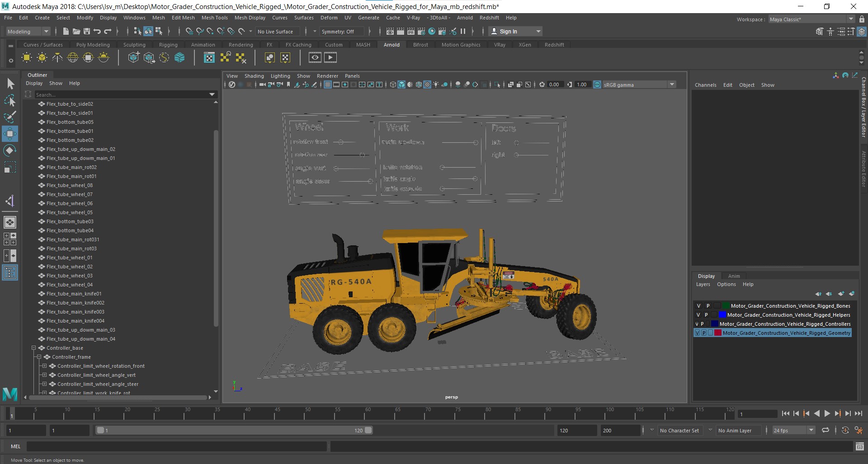Create Arnold physical sky from shelf
This screenshot has width=868, height=464.
[104, 57]
